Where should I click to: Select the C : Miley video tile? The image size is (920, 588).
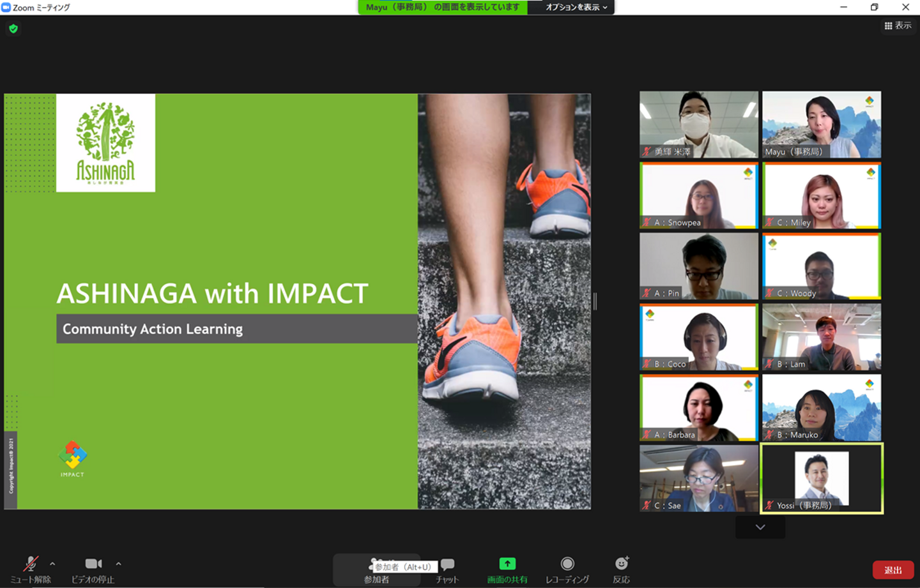pos(822,195)
